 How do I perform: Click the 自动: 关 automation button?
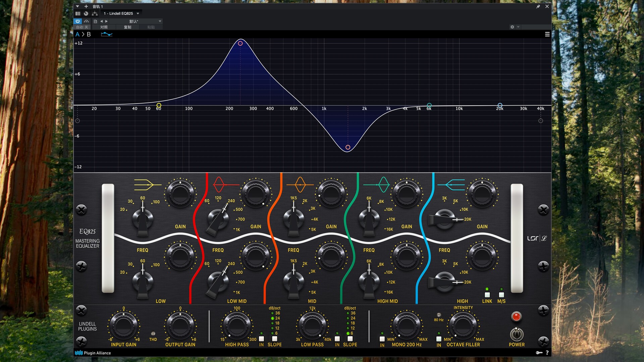pos(82,27)
